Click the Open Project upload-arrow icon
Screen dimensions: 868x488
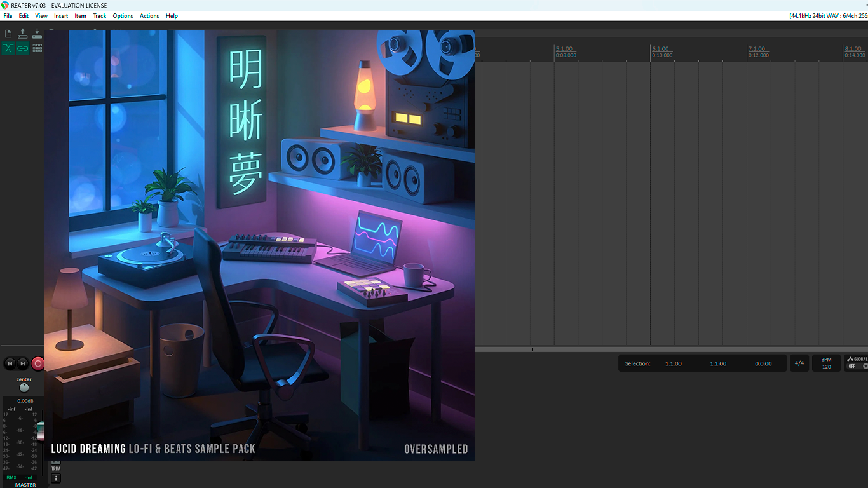click(23, 34)
